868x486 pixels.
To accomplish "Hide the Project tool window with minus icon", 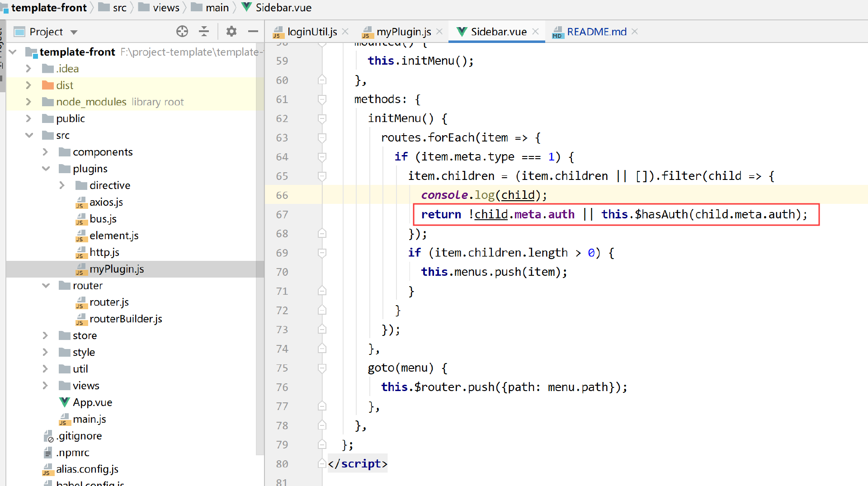I will tap(253, 31).
